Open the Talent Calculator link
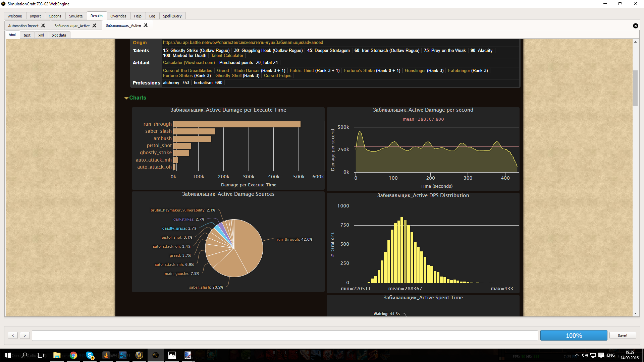This screenshot has width=644, height=362. (x=227, y=56)
